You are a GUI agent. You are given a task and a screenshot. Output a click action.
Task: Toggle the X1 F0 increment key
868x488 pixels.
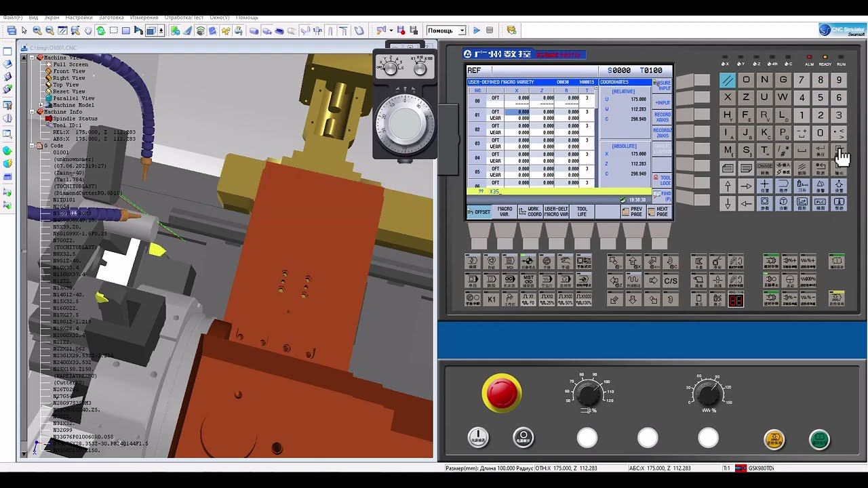[x=529, y=298]
